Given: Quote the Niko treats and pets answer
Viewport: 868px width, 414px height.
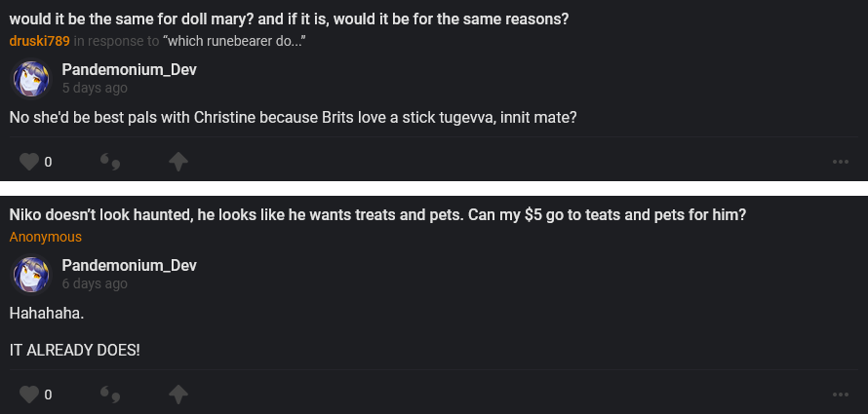Looking at the screenshot, I should tap(110, 395).
